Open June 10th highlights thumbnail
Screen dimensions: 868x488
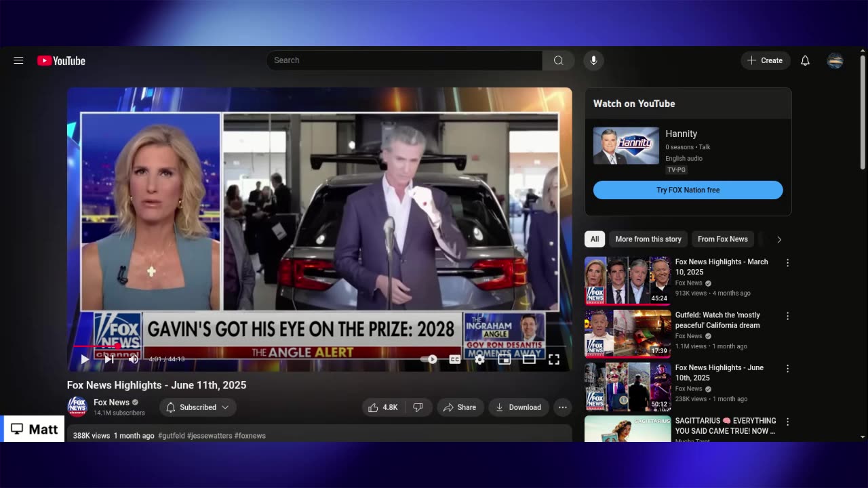tap(627, 386)
